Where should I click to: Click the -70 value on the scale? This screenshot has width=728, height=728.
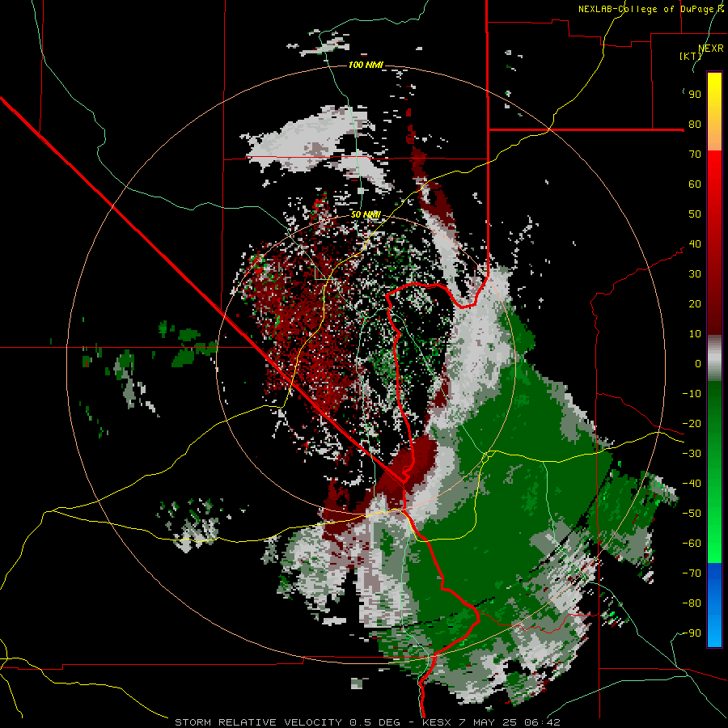tap(692, 574)
